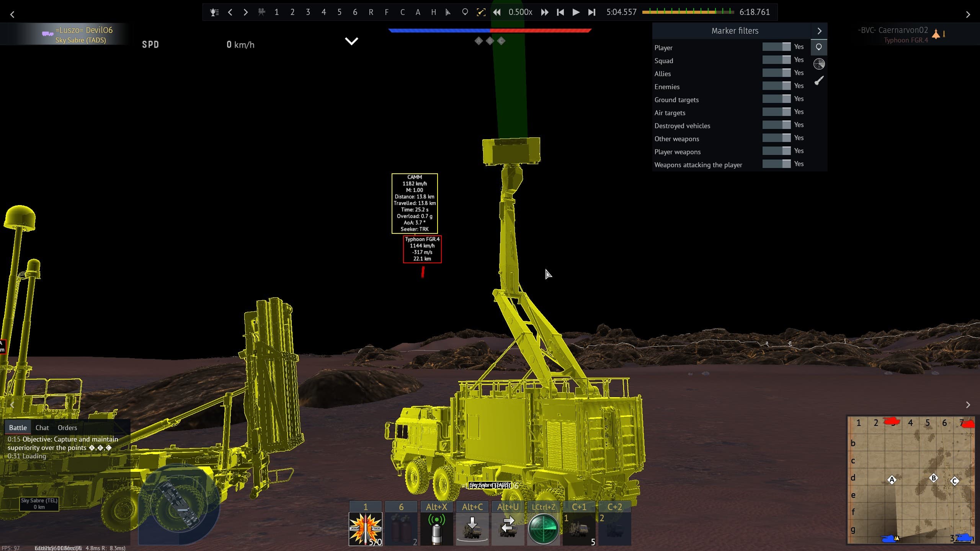Switch to the Chat tab
The width and height of the screenshot is (980, 551).
[x=42, y=428]
